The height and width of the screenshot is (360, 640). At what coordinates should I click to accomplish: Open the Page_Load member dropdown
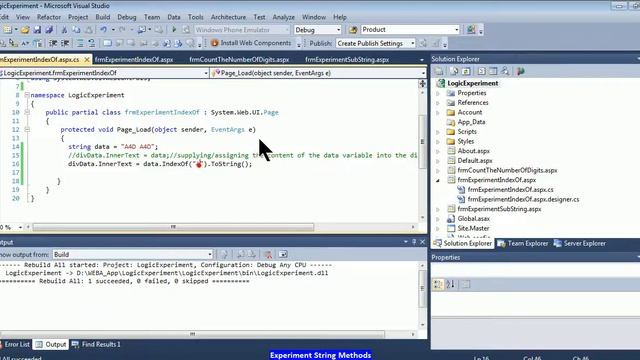(x=423, y=73)
